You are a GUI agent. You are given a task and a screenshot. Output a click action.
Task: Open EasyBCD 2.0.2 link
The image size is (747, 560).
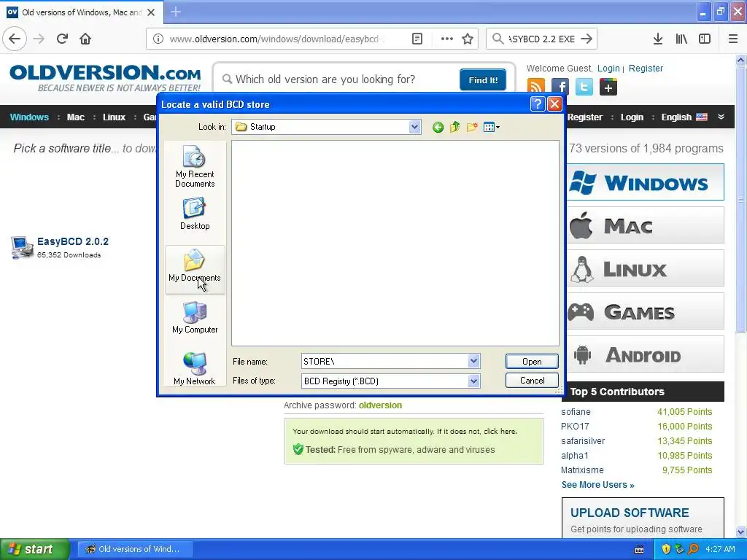[x=72, y=241]
